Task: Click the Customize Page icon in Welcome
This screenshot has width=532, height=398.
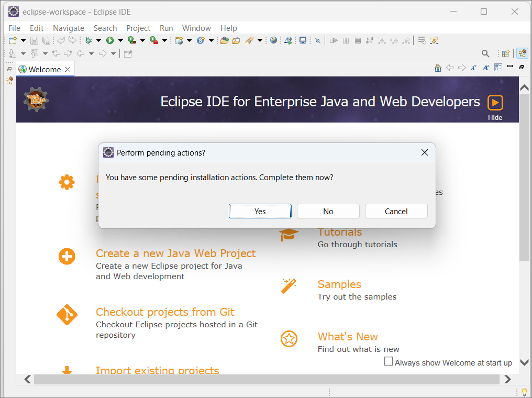Action: click(498, 68)
